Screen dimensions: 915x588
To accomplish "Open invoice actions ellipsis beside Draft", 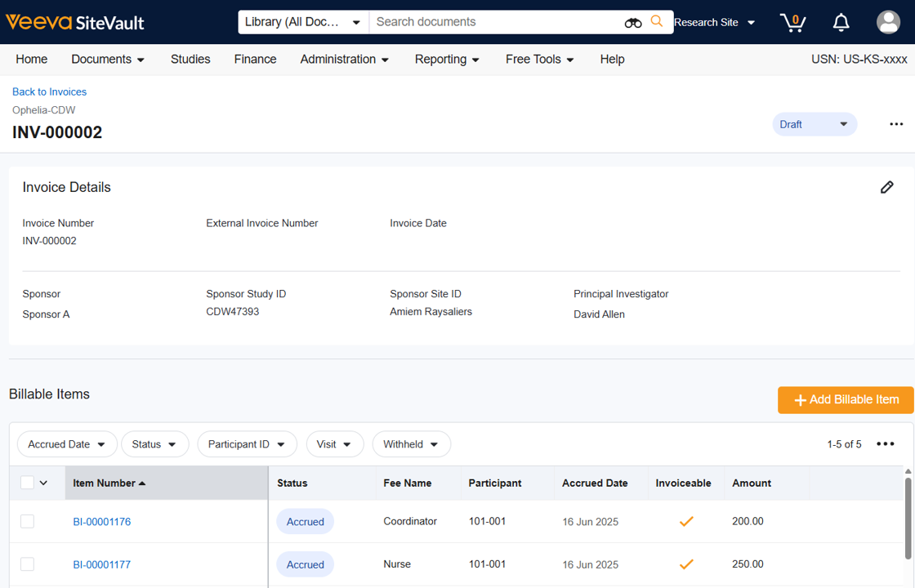I will tap(896, 124).
